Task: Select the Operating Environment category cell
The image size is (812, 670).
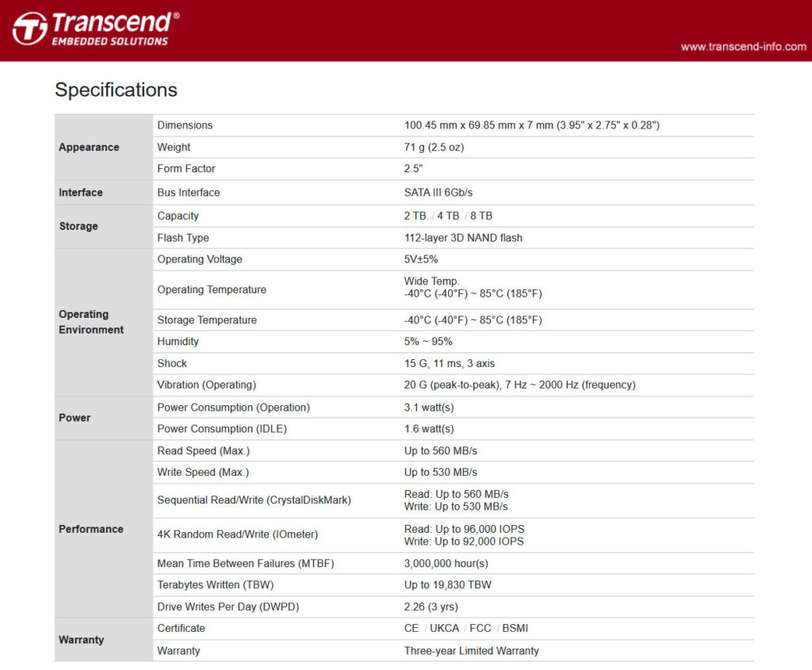Action: tap(91, 322)
